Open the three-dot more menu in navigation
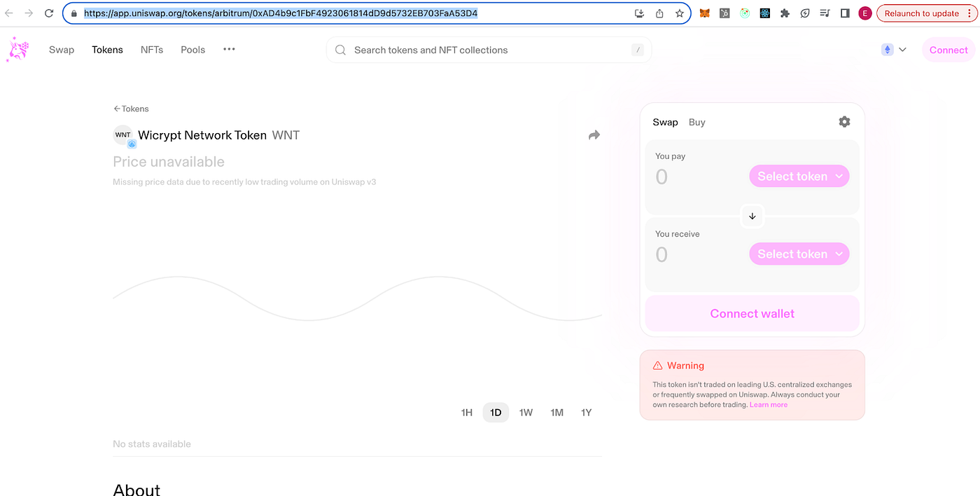The height and width of the screenshot is (496, 980). click(229, 50)
